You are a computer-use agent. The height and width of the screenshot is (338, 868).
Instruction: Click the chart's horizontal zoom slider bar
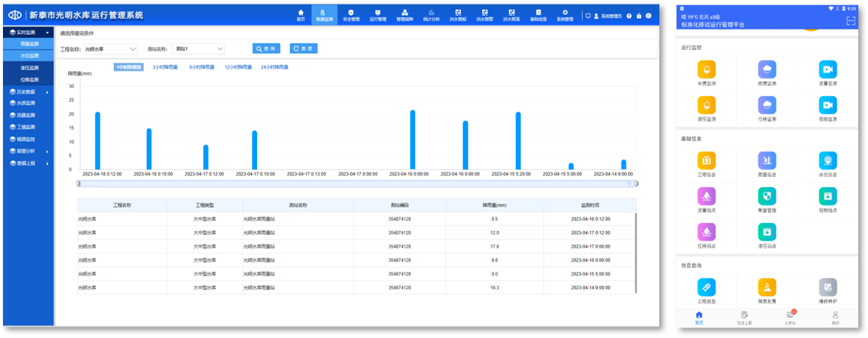pyautogui.click(x=356, y=183)
